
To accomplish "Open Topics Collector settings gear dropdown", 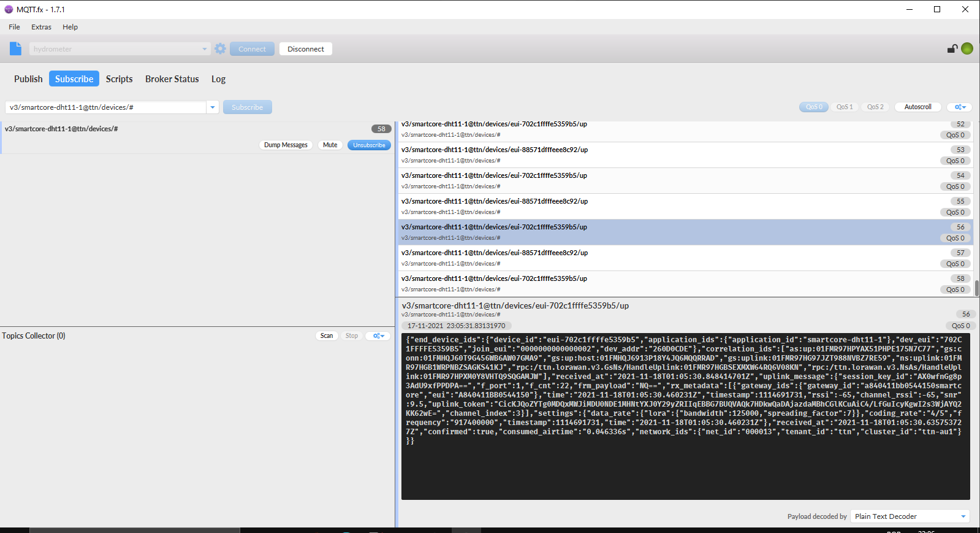I will 378,336.
